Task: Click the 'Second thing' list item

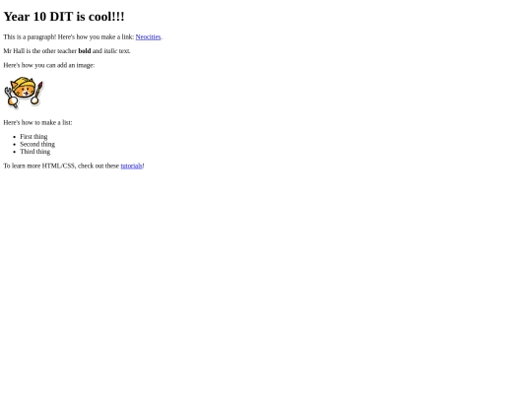Action: pyautogui.click(x=37, y=144)
